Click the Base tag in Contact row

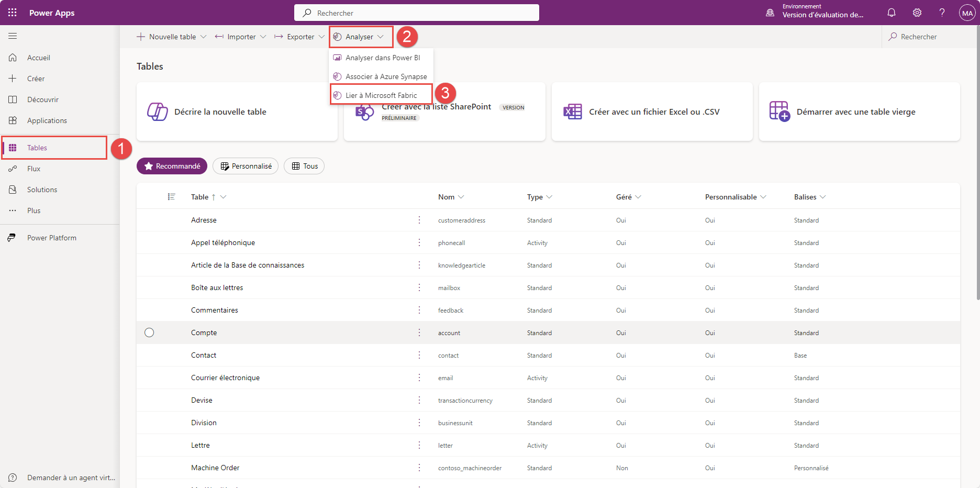(x=800, y=356)
